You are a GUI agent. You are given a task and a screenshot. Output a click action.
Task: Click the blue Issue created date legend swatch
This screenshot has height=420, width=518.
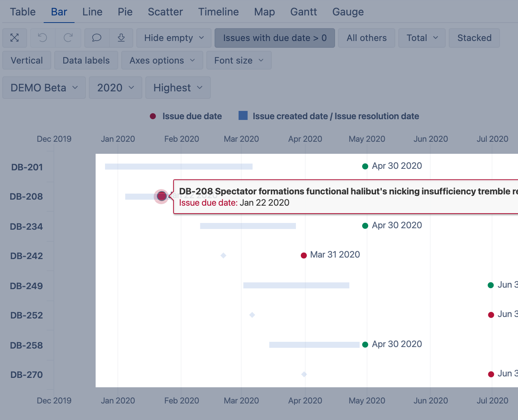point(243,116)
